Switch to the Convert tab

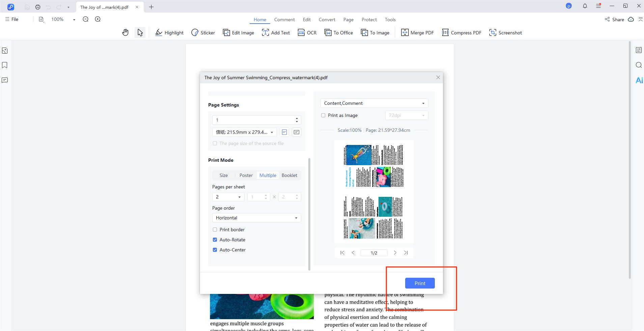click(x=327, y=20)
